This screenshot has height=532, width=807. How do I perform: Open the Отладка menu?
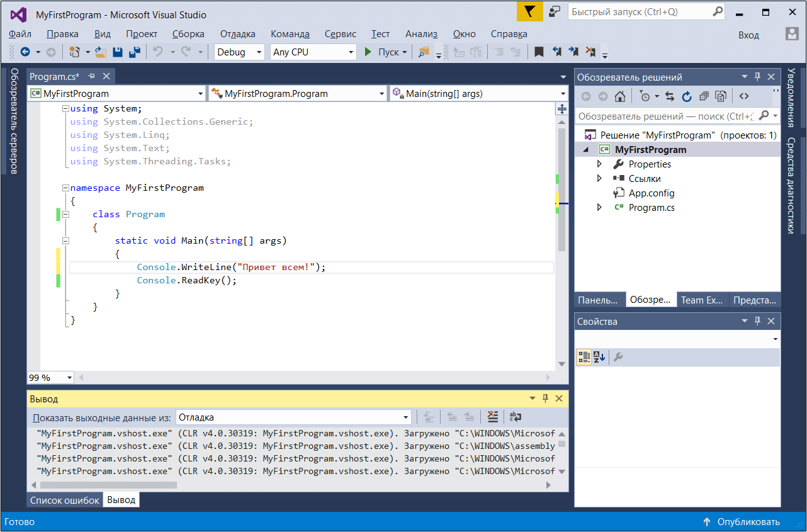tap(238, 34)
